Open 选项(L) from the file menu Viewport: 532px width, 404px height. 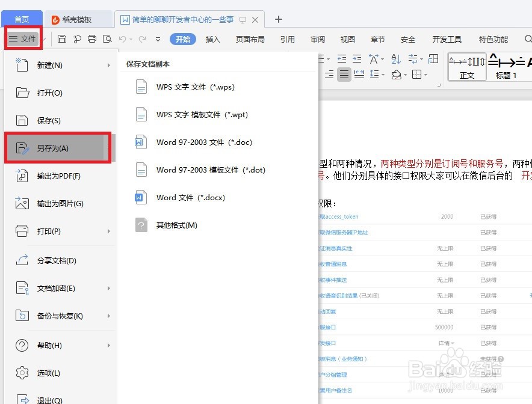(x=61, y=373)
